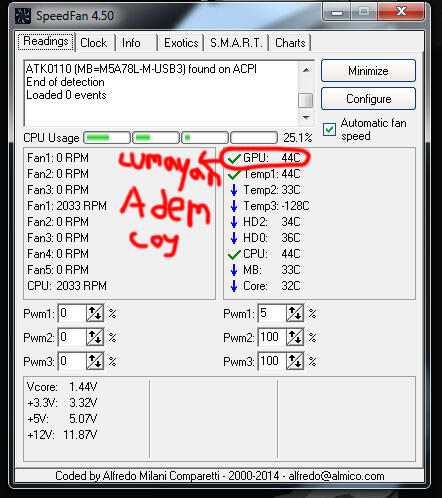The height and width of the screenshot is (498, 442).
Task: Click the 'Fan1: 2033 RPM' reading
Action: (67, 206)
